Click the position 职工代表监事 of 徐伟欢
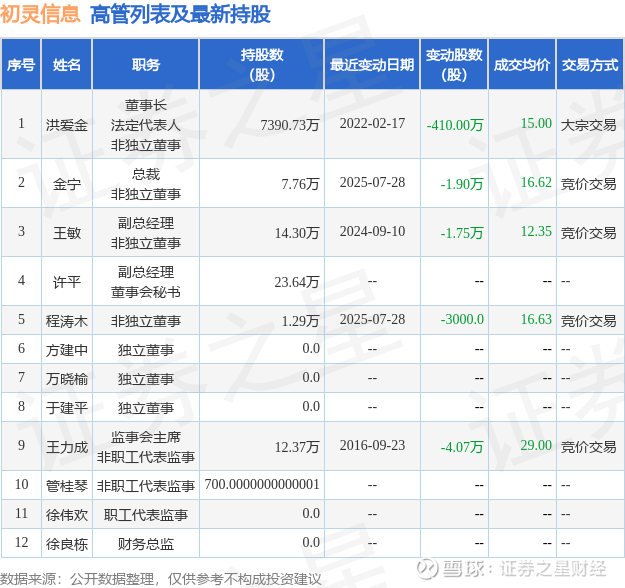Screen dimensions: 625x588 [146, 515]
